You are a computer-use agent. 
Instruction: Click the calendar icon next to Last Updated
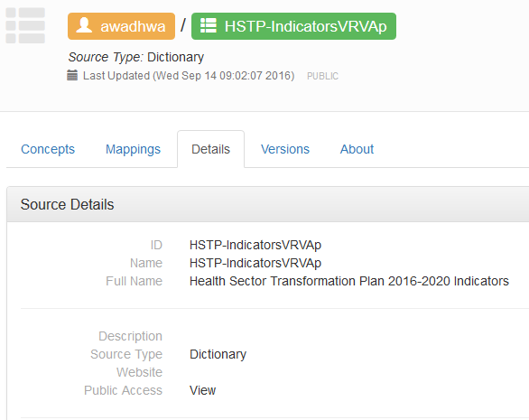(x=72, y=75)
